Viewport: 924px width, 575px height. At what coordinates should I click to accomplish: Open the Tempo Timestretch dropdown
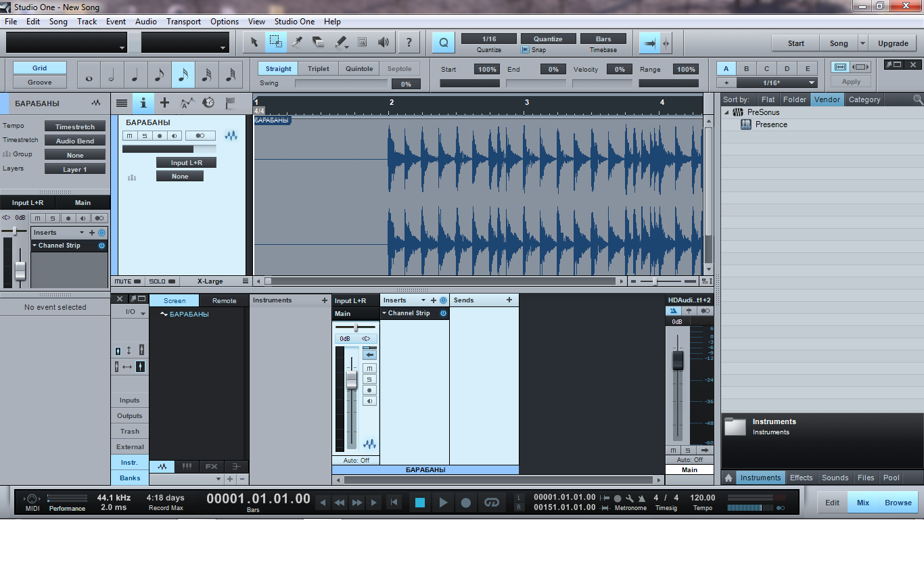[x=75, y=127]
